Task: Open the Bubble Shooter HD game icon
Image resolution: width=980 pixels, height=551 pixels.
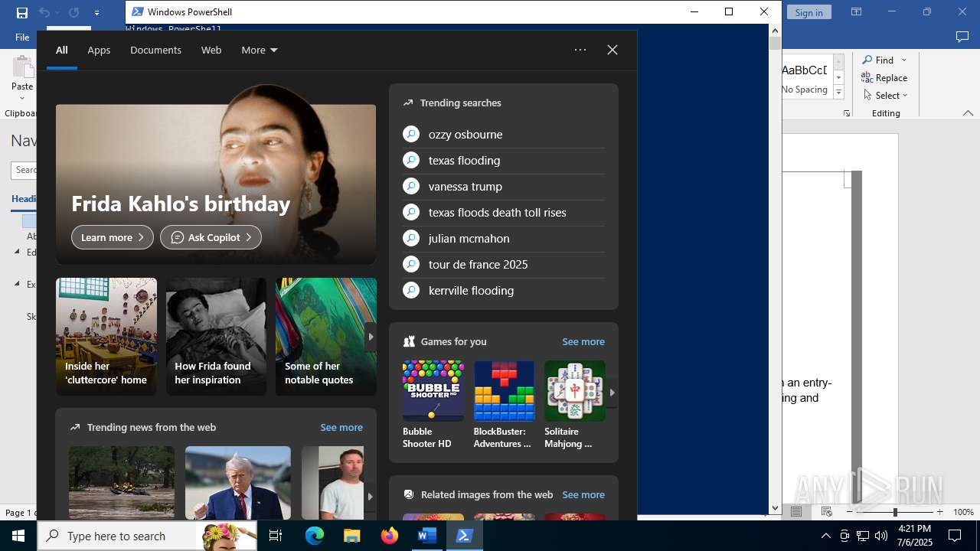Action: point(433,391)
